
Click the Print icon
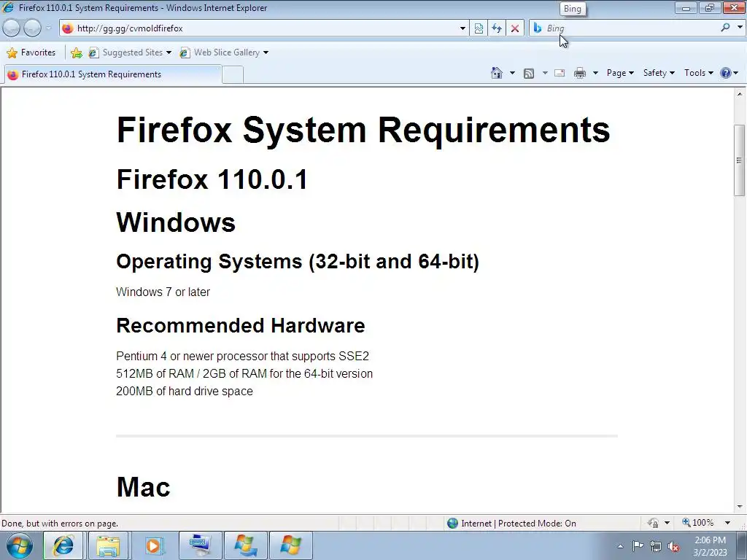click(x=580, y=73)
